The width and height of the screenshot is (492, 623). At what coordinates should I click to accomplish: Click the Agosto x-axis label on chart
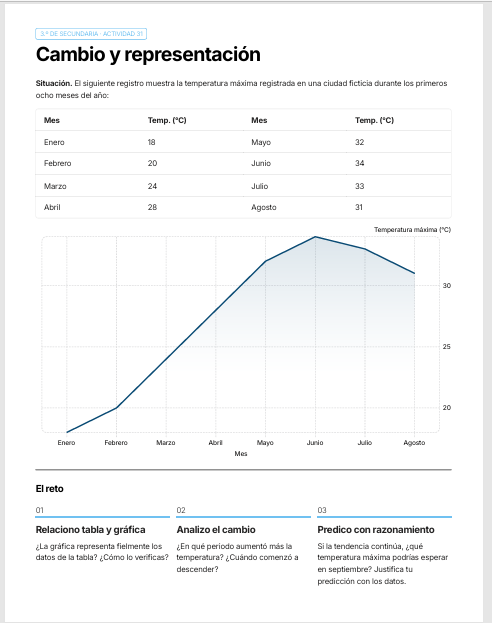pos(414,443)
